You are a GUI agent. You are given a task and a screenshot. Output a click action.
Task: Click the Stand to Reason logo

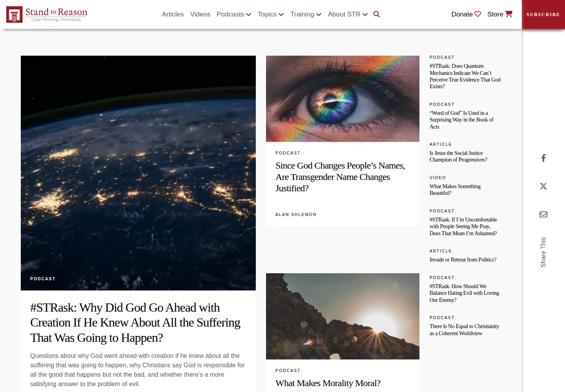pyautogui.click(x=47, y=15)
